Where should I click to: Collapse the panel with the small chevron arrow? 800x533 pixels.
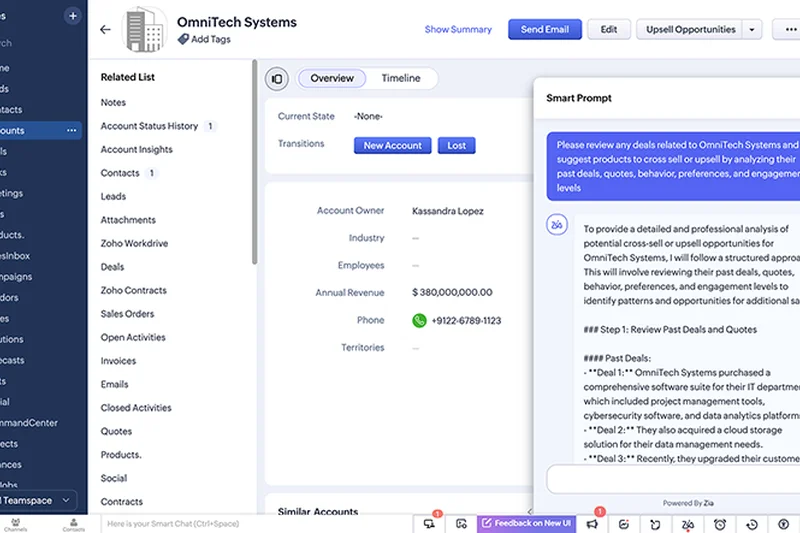[530, 511]
